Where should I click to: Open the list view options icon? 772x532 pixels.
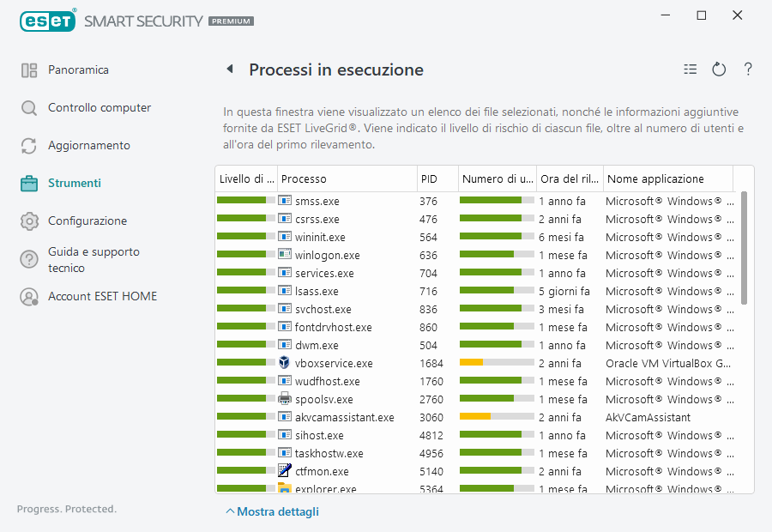690,70
